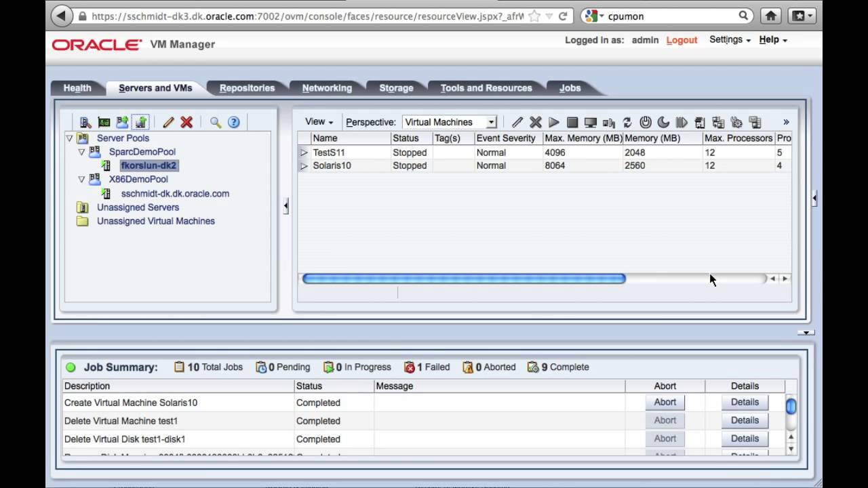This screenshot has height=488, width=868.
Task: Click the bookmark star in the address bar
Action: (534, 16)
